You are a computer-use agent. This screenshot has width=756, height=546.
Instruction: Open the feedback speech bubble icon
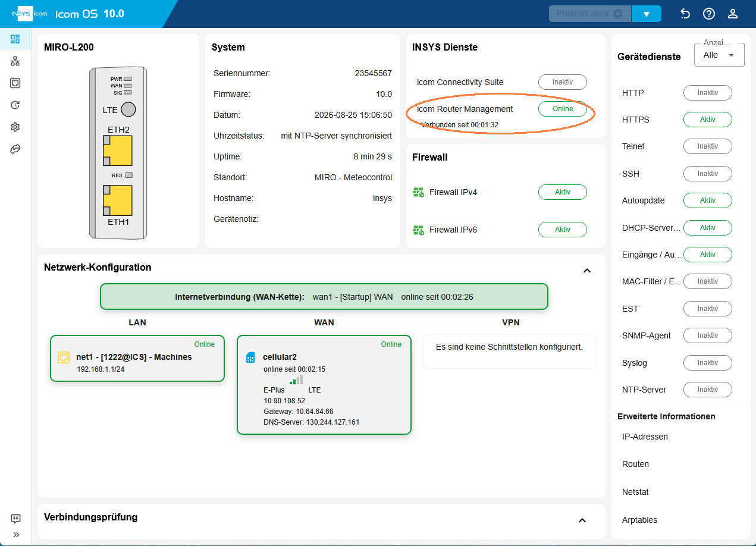pos(16,519)
